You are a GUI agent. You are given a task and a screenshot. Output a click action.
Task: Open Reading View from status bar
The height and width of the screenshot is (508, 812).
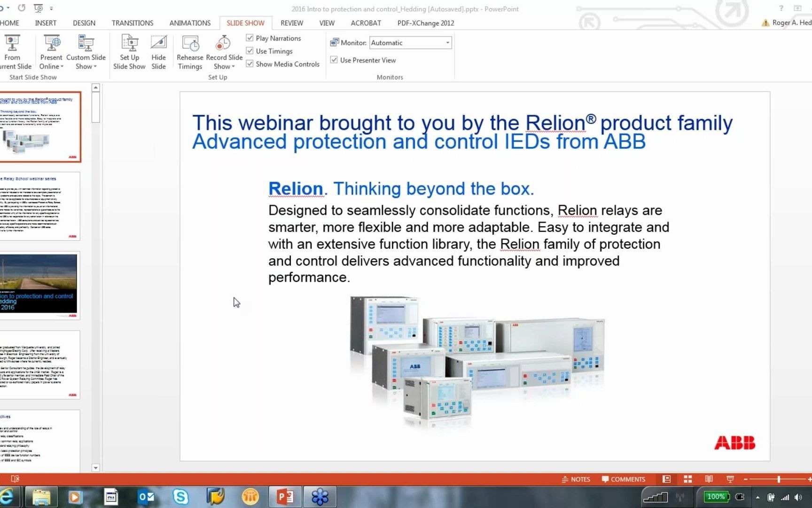pyautogui.click(x=709, y=479)
